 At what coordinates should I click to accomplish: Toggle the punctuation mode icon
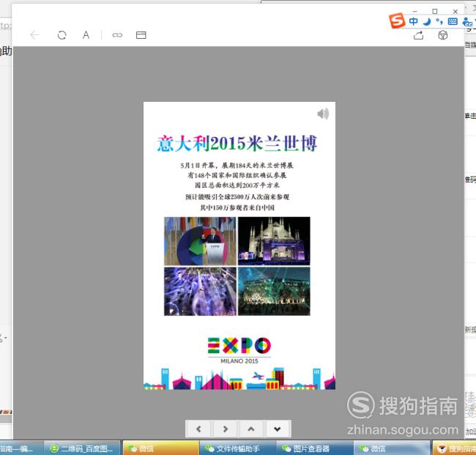(439, 21)
